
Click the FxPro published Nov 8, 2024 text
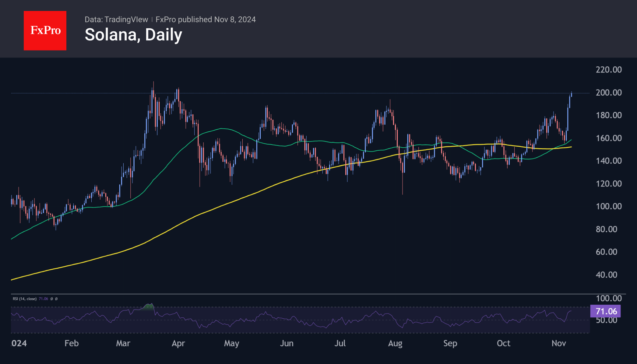click(206, 19)
